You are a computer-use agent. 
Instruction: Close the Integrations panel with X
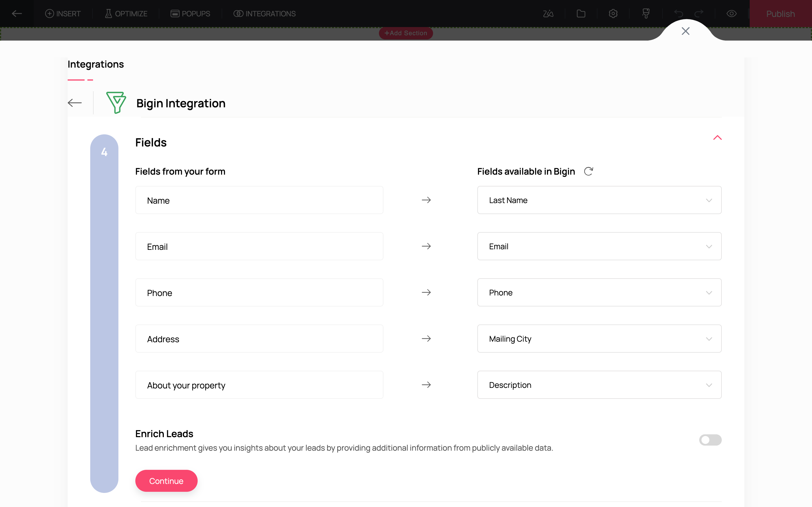click(685, 31)
